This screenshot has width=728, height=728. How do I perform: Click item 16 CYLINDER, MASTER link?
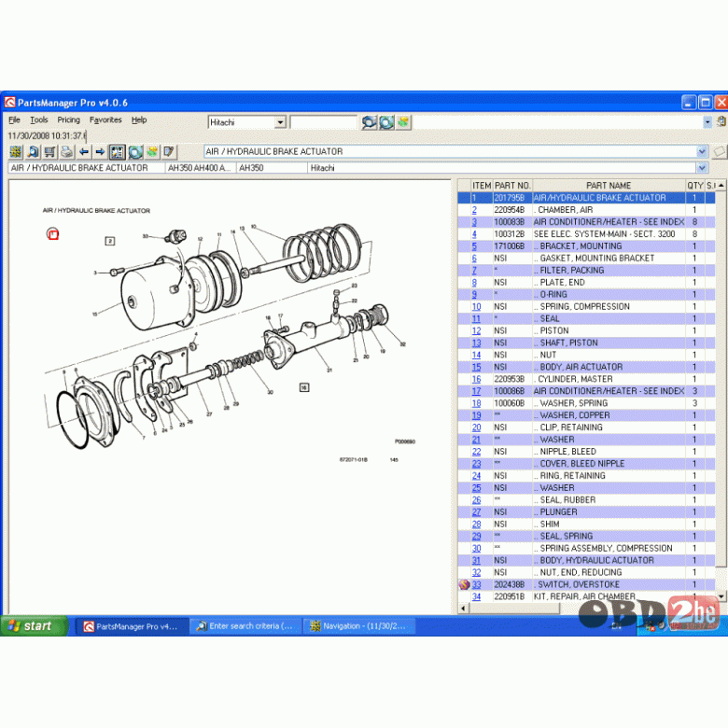point(476,379)
